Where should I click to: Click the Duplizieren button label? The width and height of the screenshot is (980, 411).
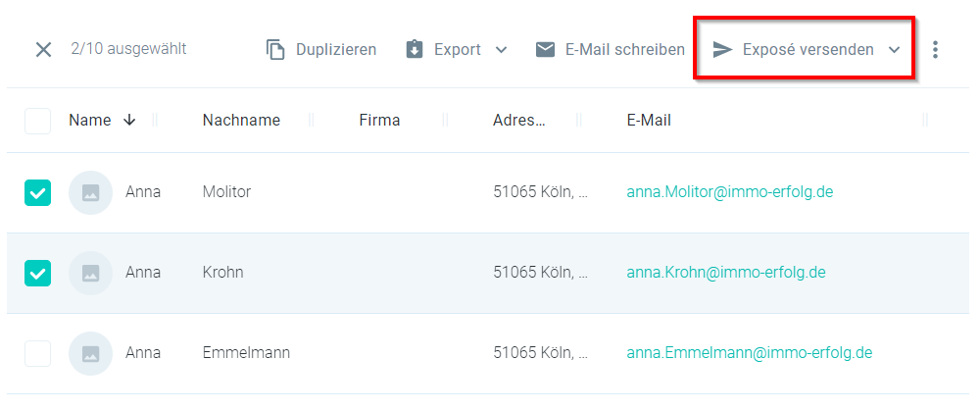[x=336, y=49]
